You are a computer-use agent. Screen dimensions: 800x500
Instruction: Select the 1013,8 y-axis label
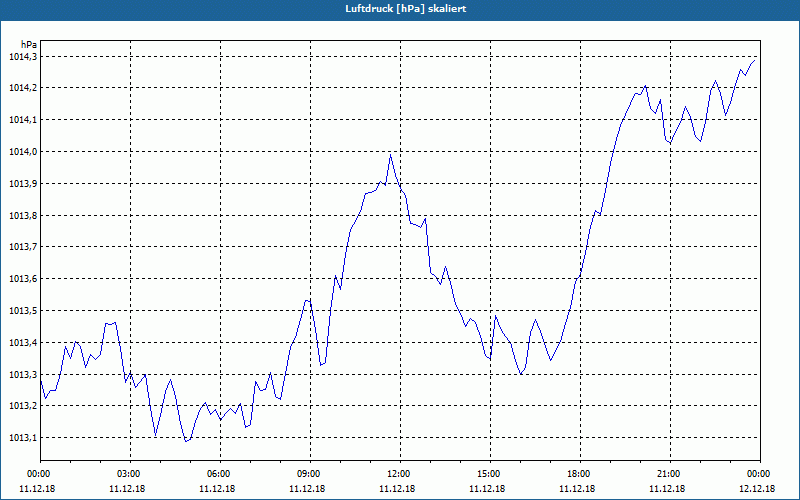point(23,215)
